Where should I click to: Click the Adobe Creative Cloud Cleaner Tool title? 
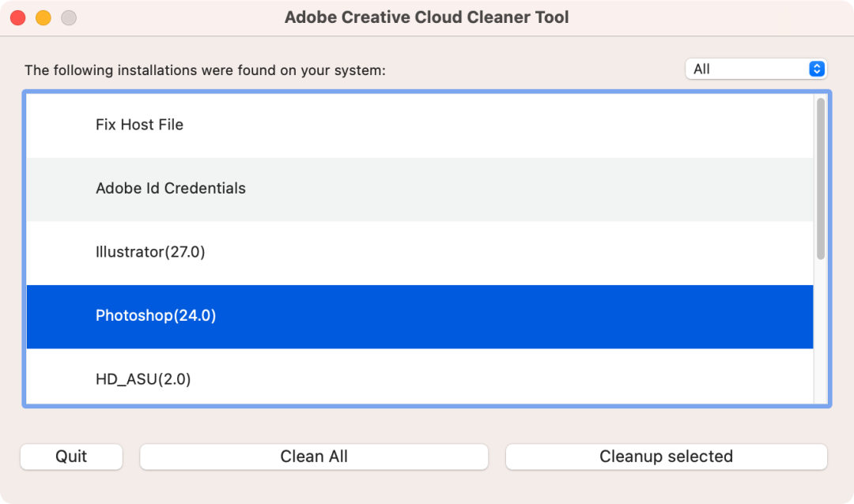pos(426,17)
